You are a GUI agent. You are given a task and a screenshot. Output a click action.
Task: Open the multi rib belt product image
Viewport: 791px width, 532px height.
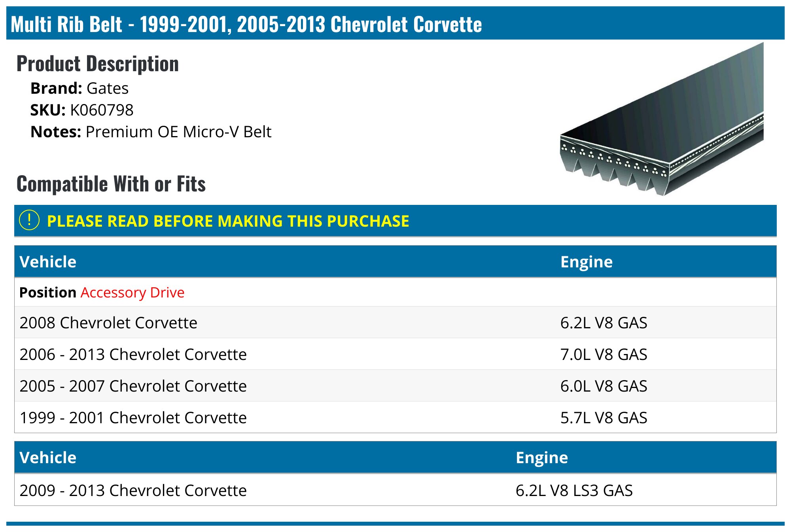pos(662,119)
